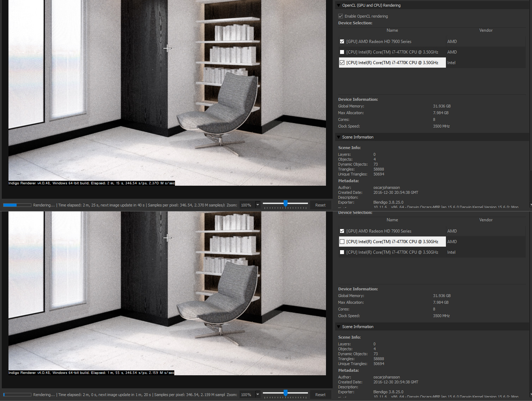Click Vendor column header in the 2.159 M samples window
This screenshot has width=532, height=401.
click(x=486, y=220)
